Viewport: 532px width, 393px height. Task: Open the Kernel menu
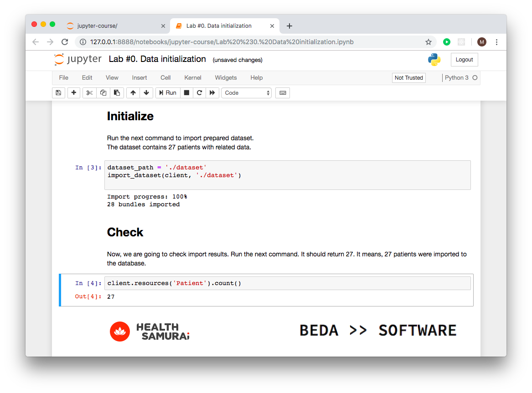tap(193, 77)
